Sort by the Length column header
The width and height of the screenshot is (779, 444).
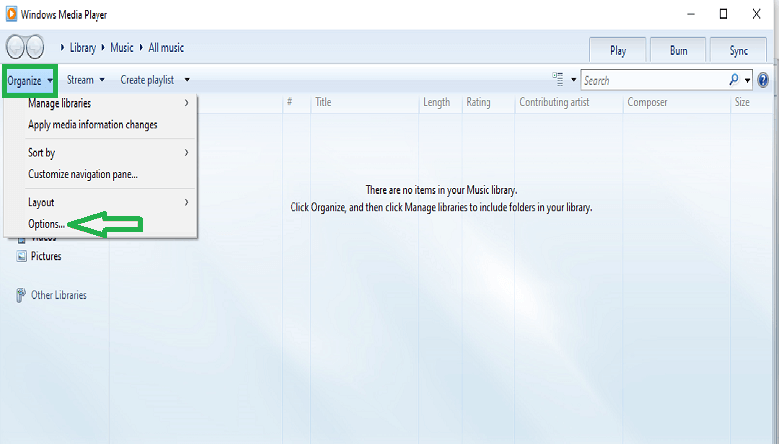440,102
